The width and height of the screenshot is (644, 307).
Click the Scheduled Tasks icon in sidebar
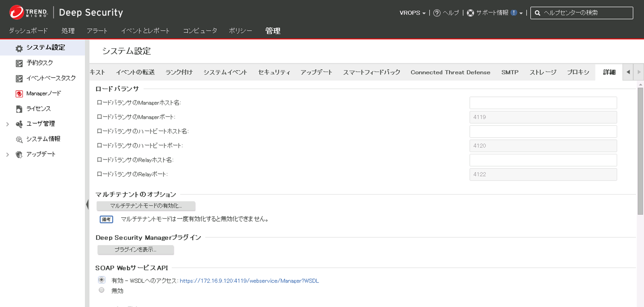tap(19, 63)
